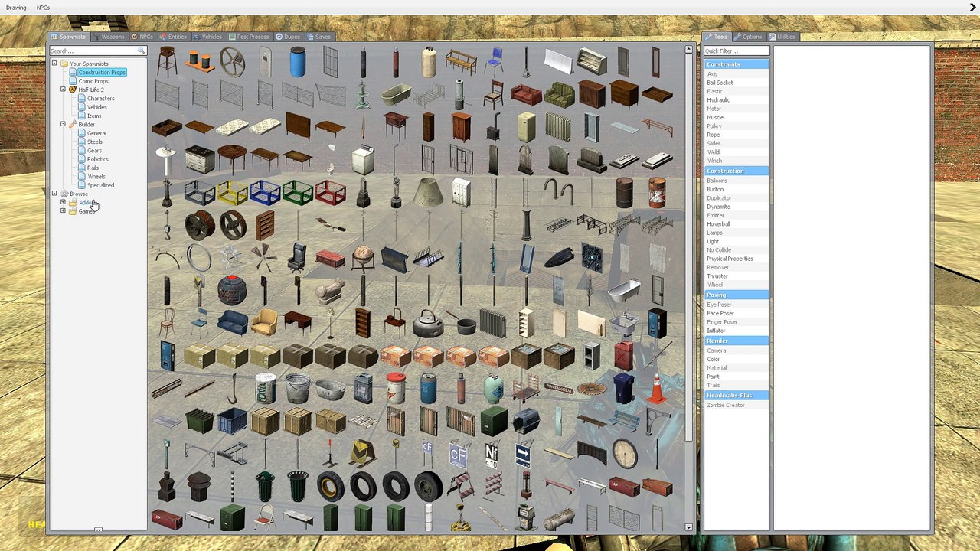Click the prop grid scrollbar down arrow
980x551 pixels.
tap(688, 527)
